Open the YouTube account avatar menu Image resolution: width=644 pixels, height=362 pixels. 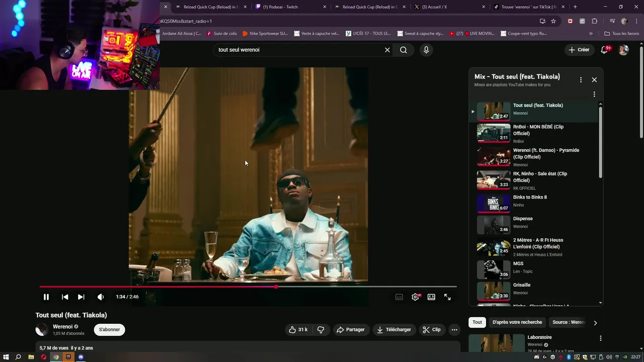point(623,50)
